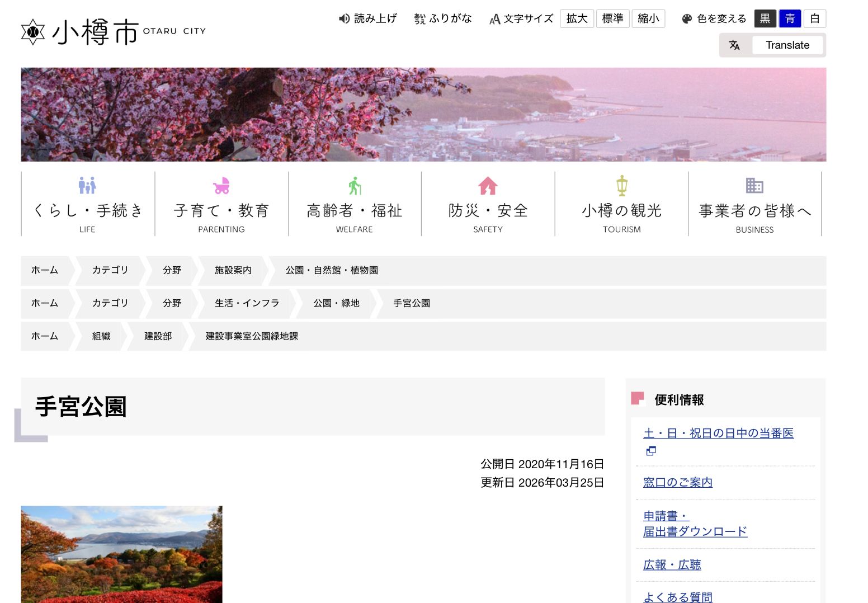
Task: Open 防災・安全 via house icon
Action: click(488, 186)
